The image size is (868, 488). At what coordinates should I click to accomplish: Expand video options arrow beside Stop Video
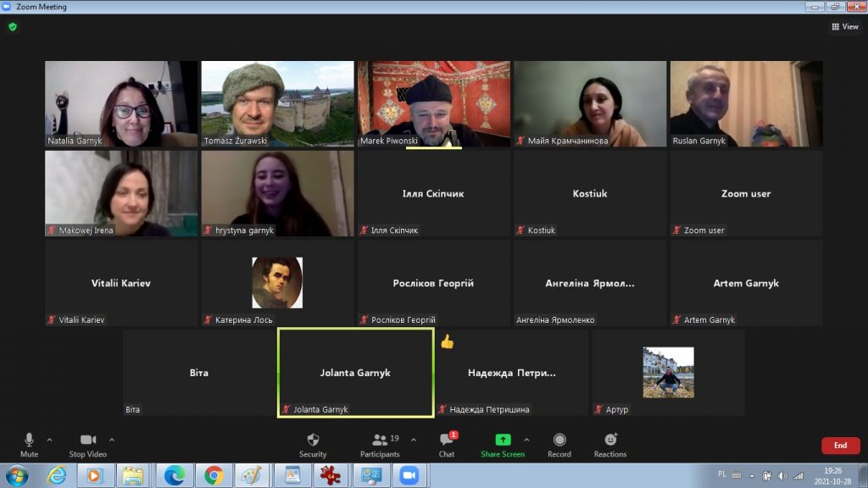pos(112,440)
